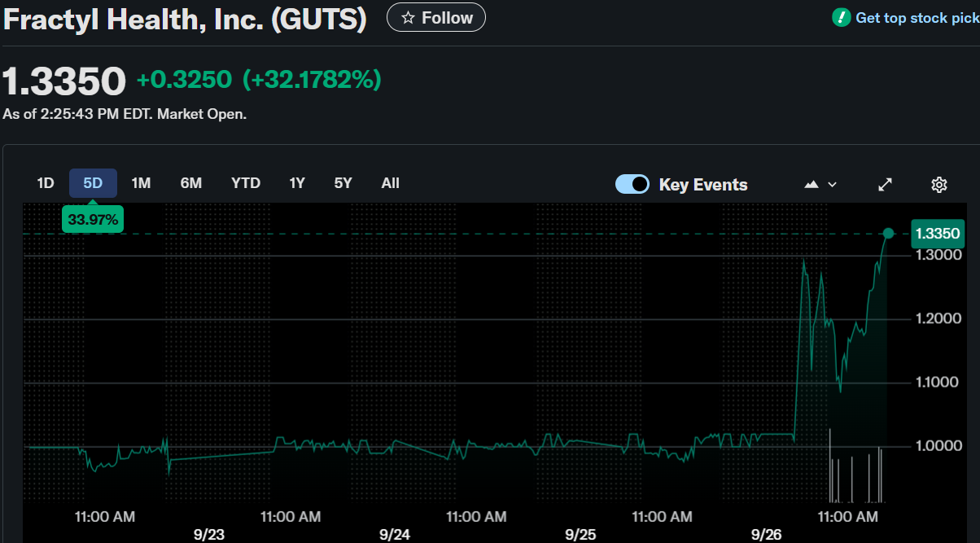Open chart settings gear
980x543 pixels.
(x=938, y=185)
